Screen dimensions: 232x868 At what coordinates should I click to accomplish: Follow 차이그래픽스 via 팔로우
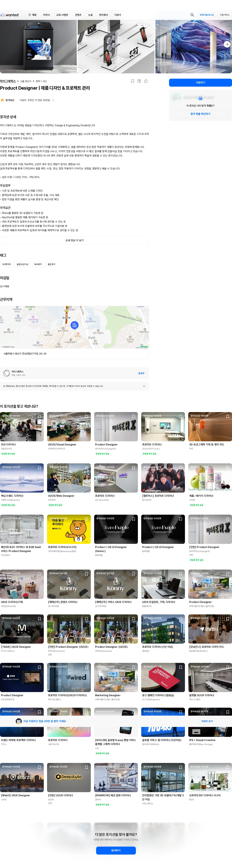pyautogui.click(x=141, y=373)
